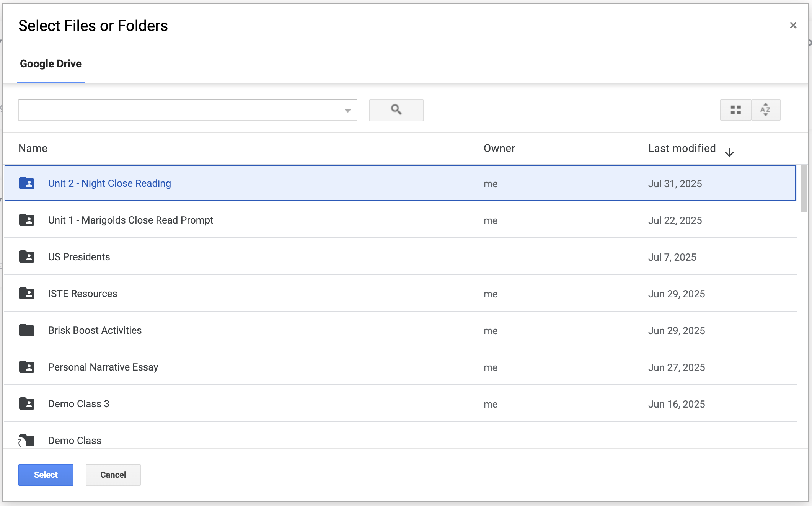Sort by the Owner column header
812x506 pixels.
tap(499, 149)
